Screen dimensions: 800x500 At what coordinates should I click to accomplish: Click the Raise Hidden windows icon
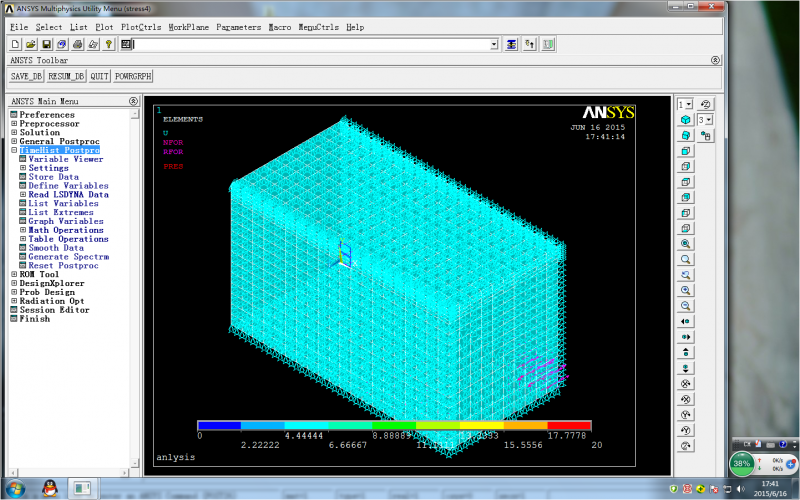point(511,44)
